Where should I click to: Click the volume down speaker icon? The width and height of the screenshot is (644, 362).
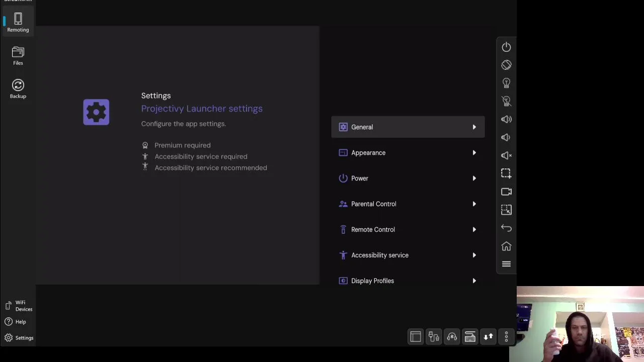point(506,137)
